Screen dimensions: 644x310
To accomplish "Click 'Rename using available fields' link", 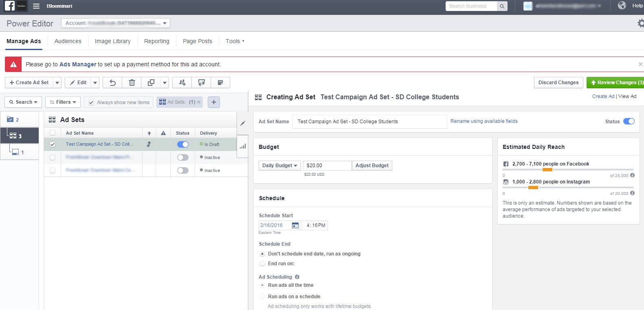I will (x=484, y=121).
